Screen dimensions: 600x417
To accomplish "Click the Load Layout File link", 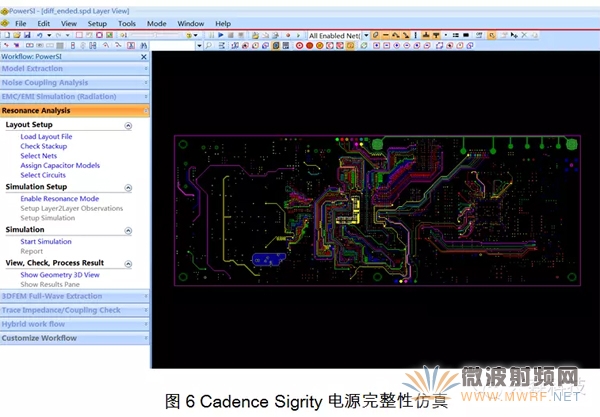I will 46,136.
